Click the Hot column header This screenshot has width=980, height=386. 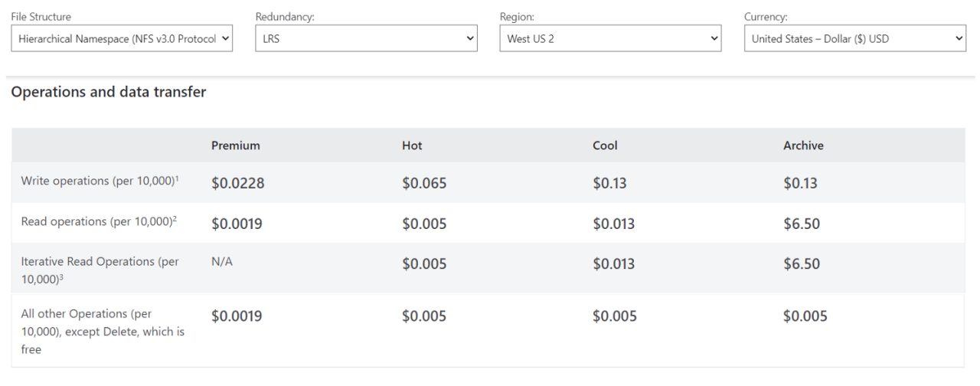412,146
